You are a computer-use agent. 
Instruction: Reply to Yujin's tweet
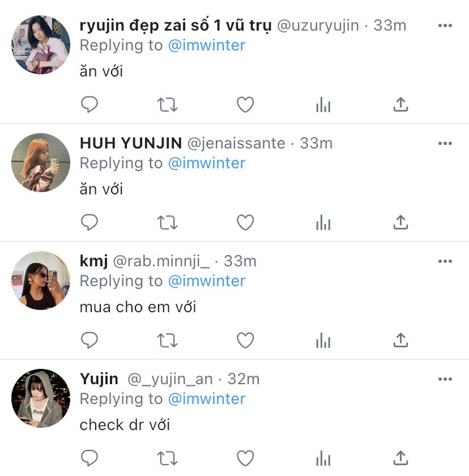[x=89, y=458]
